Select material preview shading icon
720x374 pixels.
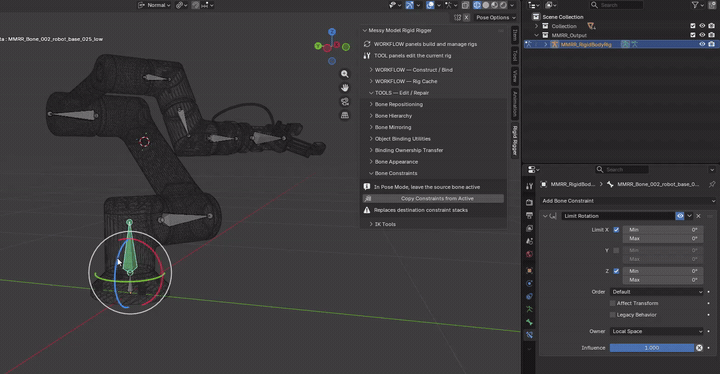(495, 5)
